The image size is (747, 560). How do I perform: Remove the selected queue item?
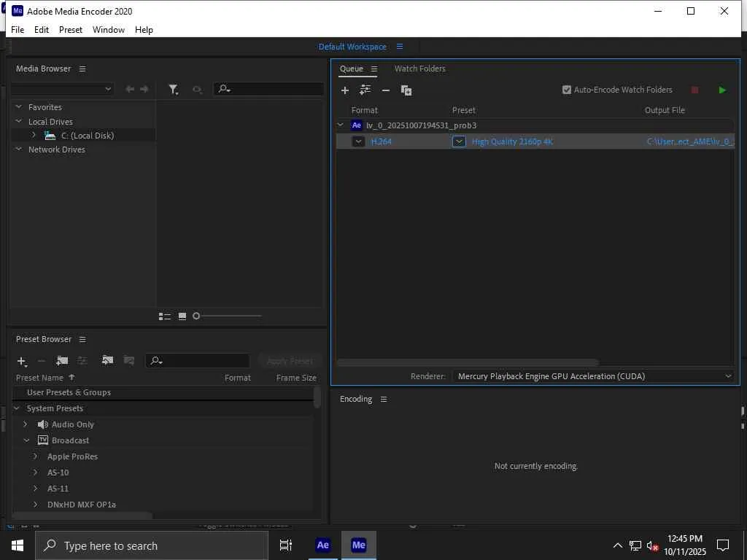[386, 90]
